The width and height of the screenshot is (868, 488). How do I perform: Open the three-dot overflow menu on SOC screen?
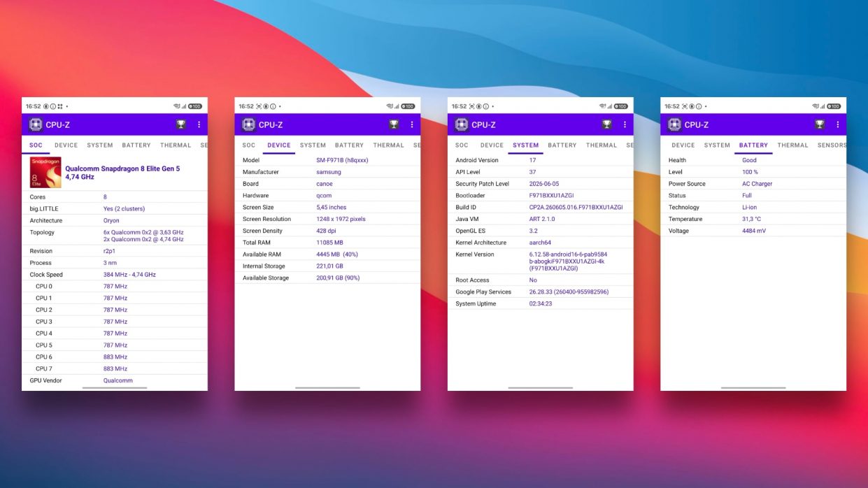tap(199, 124)
